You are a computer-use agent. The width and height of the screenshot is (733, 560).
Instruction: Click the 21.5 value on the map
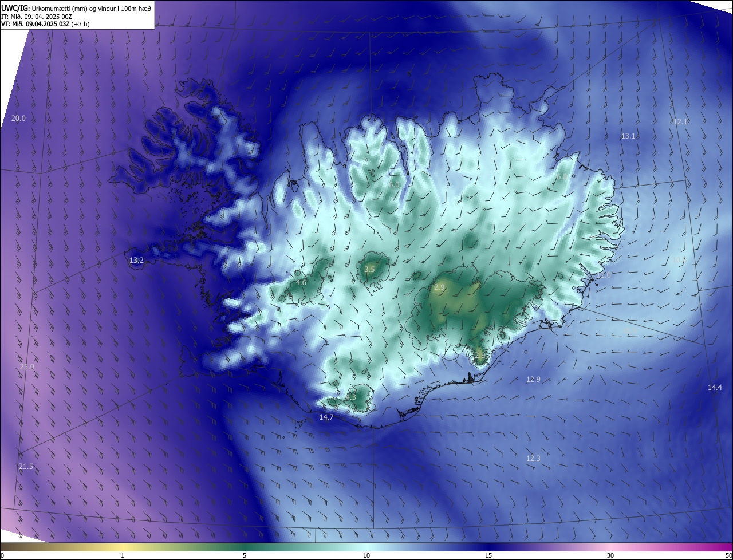tap(26, 467)
